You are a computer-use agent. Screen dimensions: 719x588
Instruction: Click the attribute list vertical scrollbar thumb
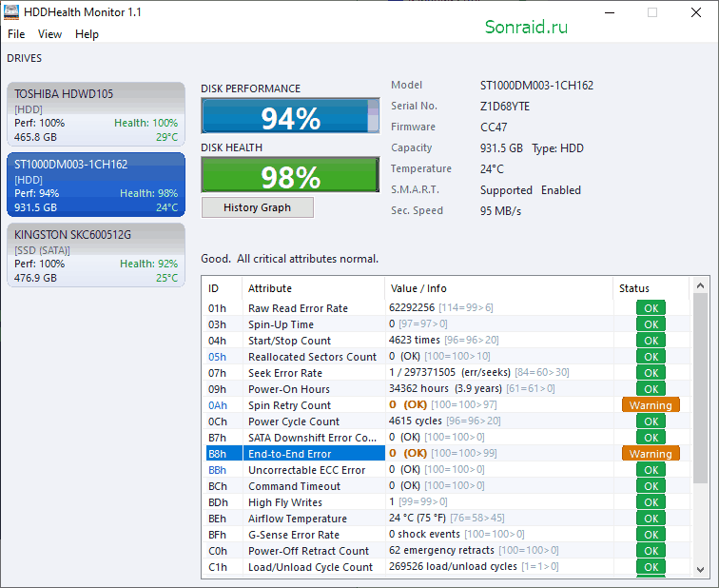(700, 388)
